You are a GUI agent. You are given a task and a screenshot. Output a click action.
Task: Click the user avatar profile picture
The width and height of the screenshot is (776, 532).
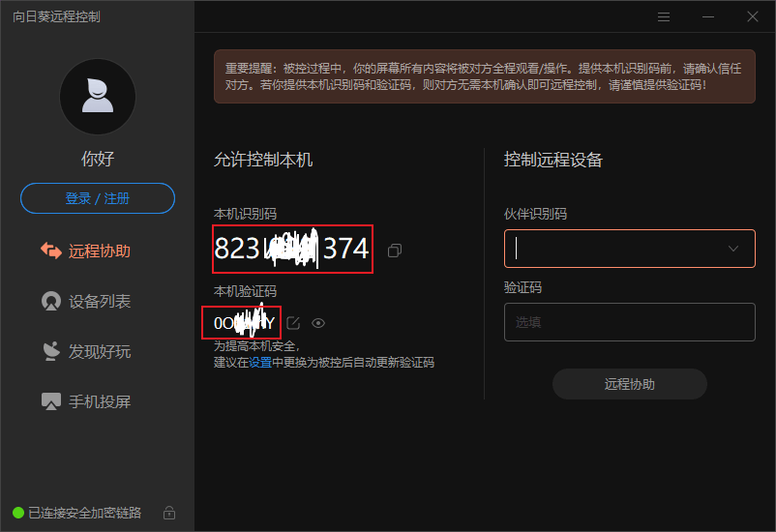pos(98,97)
